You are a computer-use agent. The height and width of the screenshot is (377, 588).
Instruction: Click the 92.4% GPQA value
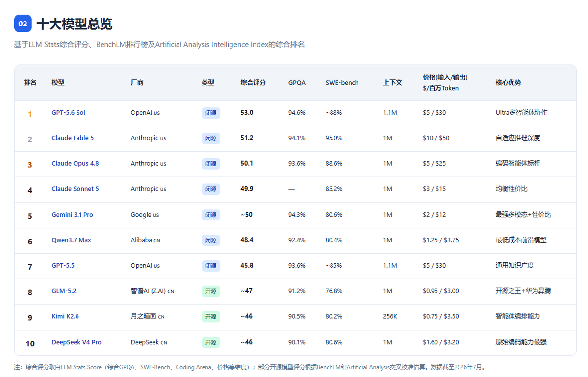tap(297, 240)
